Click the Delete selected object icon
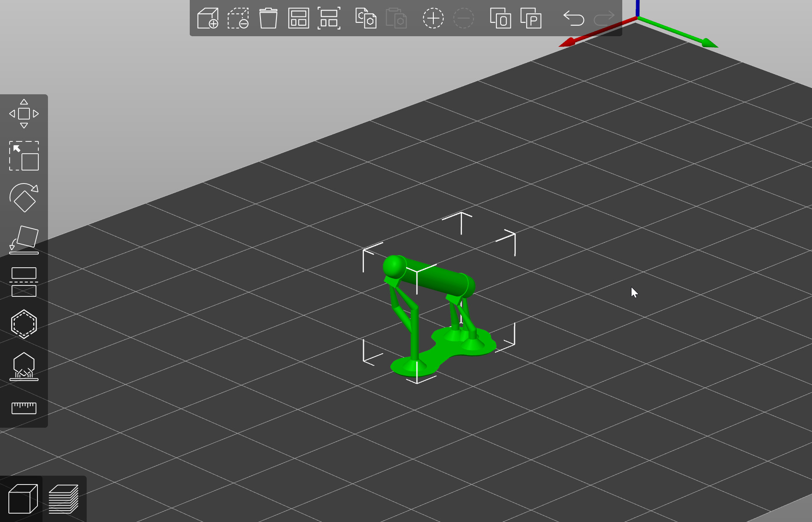812x522 pixels. [x=238, y=19]
